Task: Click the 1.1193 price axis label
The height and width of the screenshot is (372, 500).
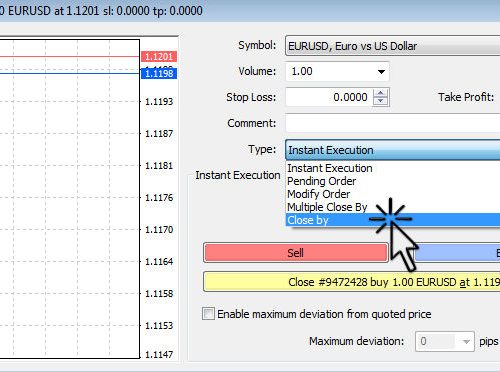Action: (159, 101)
